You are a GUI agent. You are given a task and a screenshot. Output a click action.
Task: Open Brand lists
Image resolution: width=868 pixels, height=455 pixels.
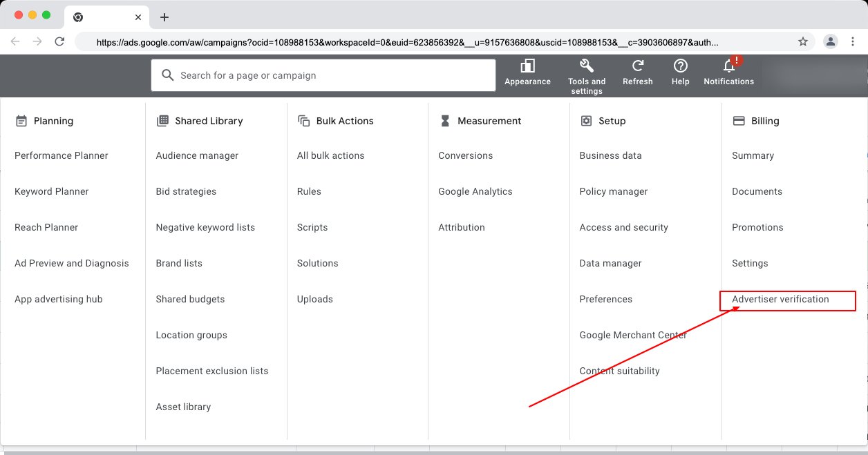[x=179, y=263]
